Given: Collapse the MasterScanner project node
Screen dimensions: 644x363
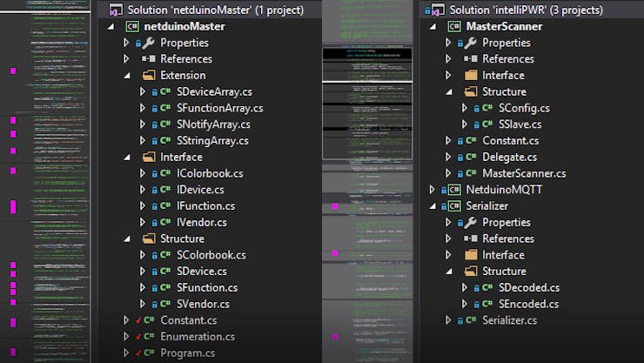Looking at the screenshot, I should point(433,27).
